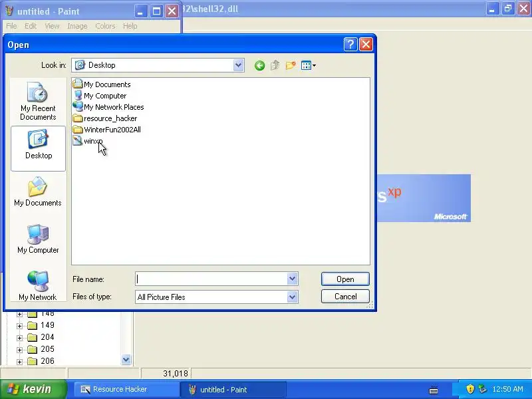The image size is (532, 399).
Task: Open the View Menu icon dropdown
Action: pos(309,65)
